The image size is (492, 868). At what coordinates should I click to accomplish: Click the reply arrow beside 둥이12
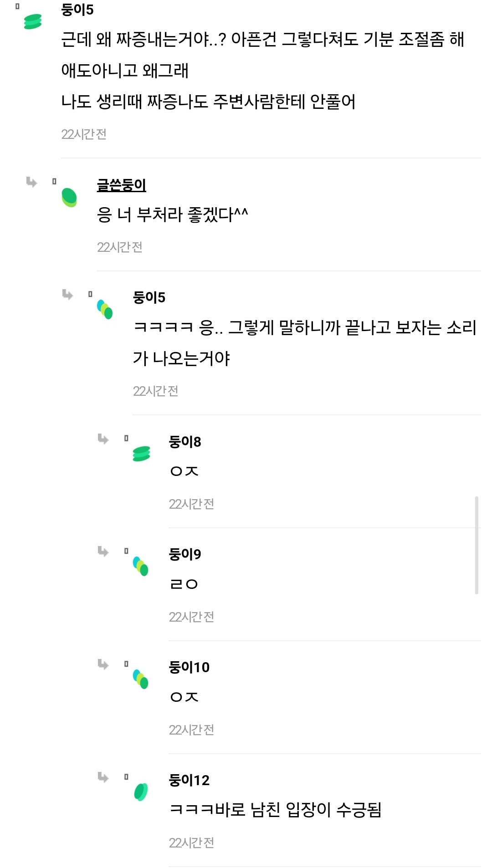pyautogui.click(x=103, y=777)
